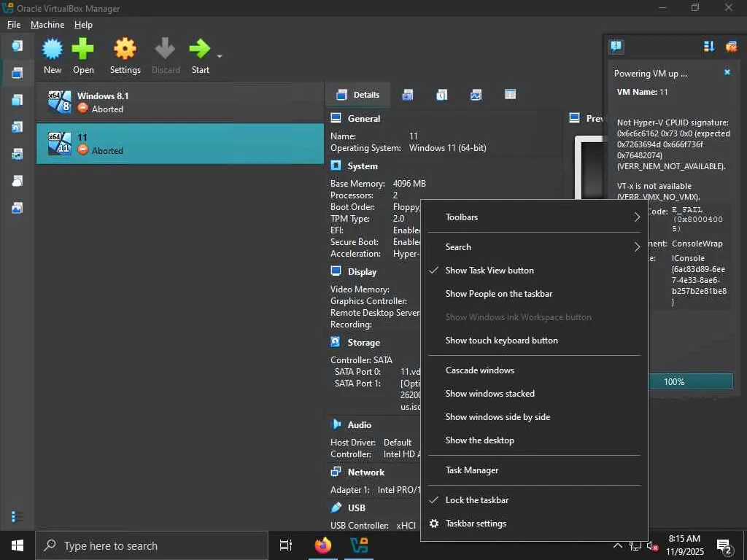Open the Extensions tool in the left sidebar
747x560 pixels.
18,100
